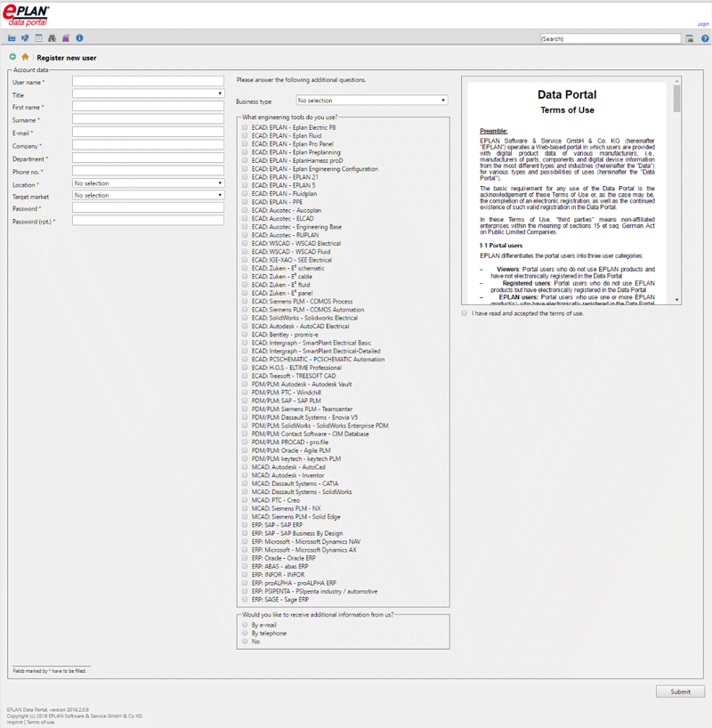
Task: Click the blue puzzle-piece toolbar icon
Action: coord(25,38)
